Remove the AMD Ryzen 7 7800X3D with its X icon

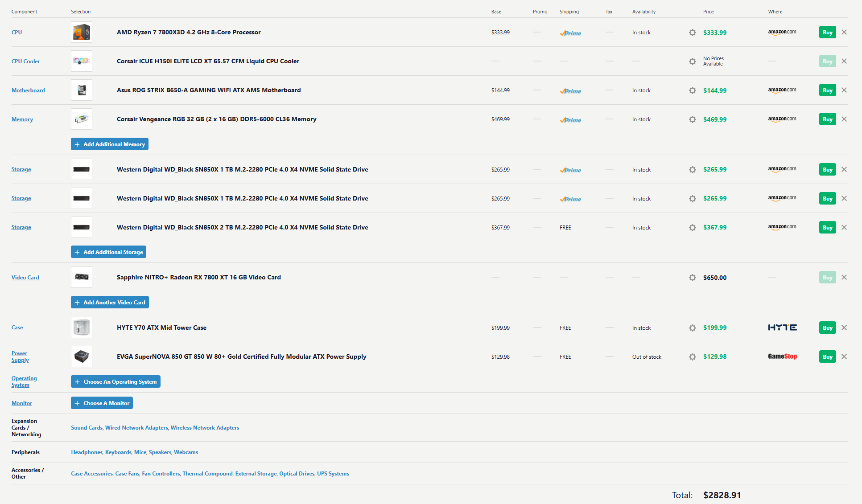tap(844, 32)
